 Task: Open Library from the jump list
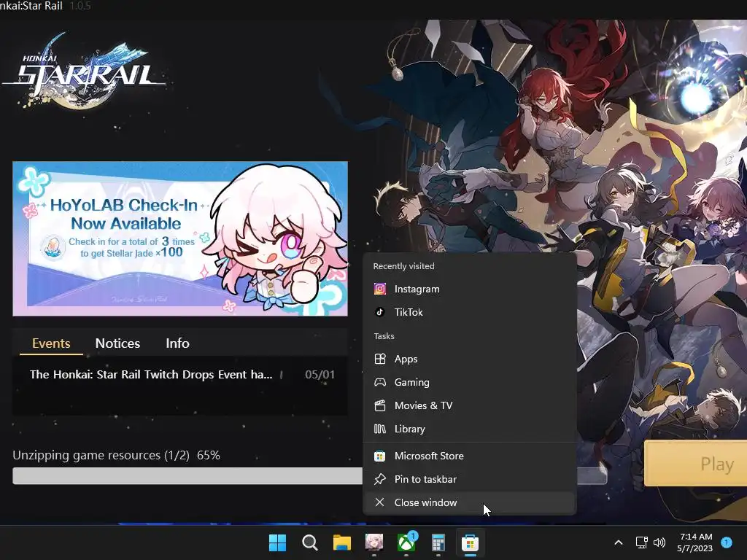coord(469,429)
